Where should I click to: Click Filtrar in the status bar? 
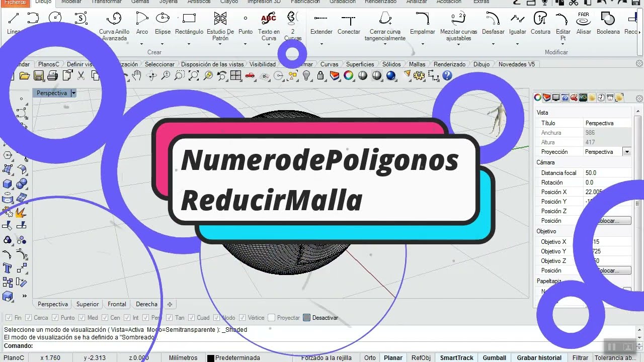click(x=580, y=358)
